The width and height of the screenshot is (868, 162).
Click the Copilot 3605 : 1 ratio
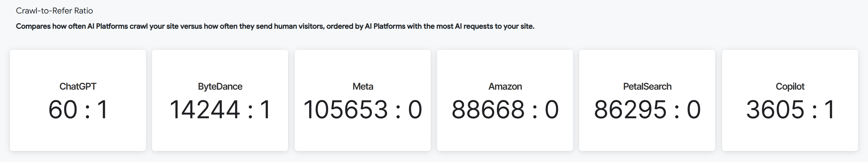[x=790, y=110]
